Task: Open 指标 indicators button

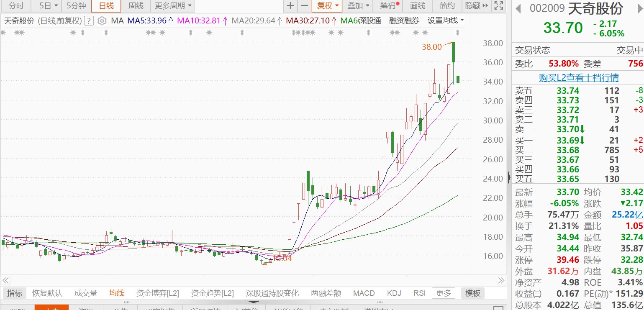Action: (15, 293)
